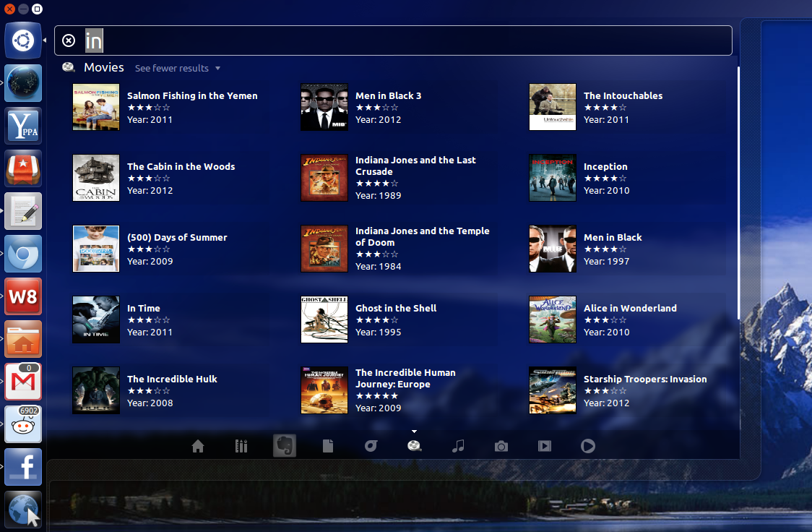Open the blue earth globe launcher at the bottom
Image resolution: width=812 pixels, height=532 pixels.
click(23, 510)
